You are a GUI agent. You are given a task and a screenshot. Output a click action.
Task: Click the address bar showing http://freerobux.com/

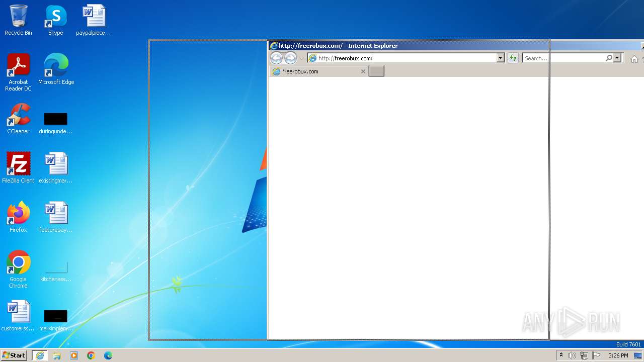tap(402, 58)
